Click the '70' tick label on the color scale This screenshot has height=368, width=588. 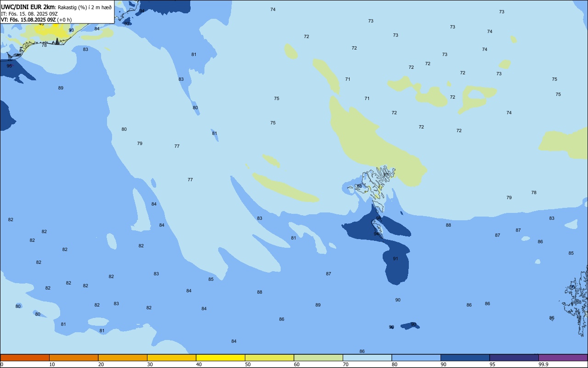(345, 364)
